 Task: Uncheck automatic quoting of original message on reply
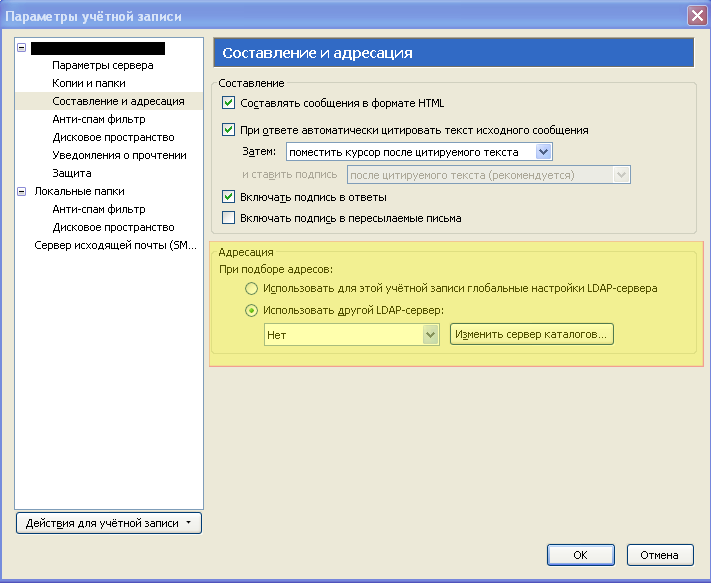[229, 130]
